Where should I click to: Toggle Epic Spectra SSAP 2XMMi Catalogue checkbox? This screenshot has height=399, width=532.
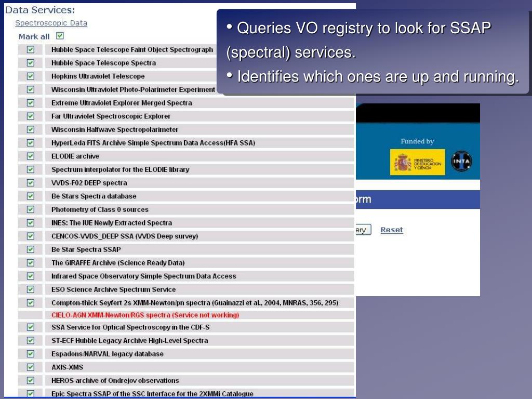point(31,394)
